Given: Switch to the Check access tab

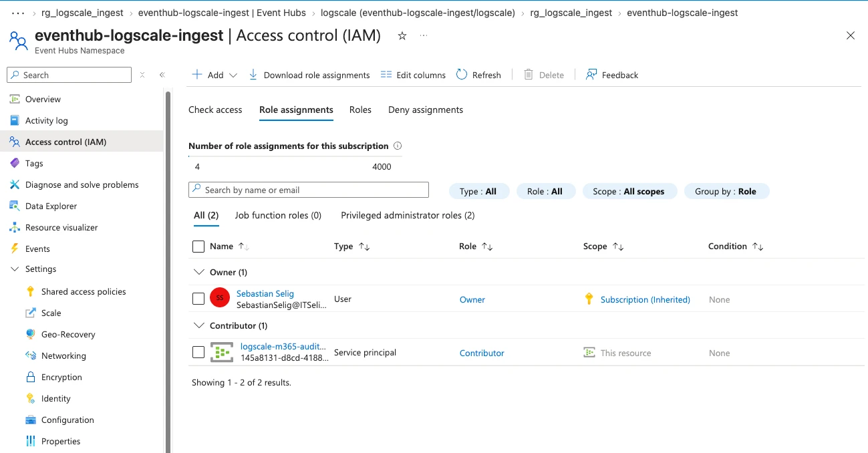Looking at the screenshot, I should [215, 110].
